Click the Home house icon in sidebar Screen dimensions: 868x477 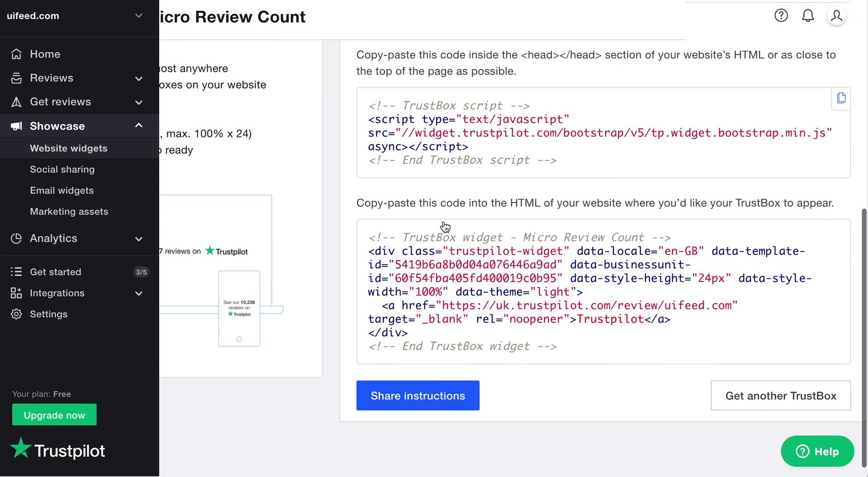coord(16,54)
